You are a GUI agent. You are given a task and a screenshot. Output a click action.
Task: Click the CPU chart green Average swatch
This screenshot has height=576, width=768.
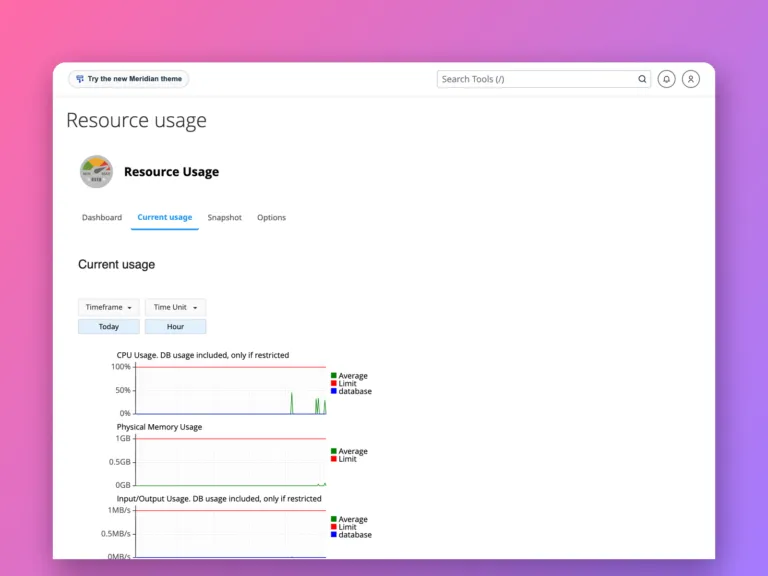point(334,376)
